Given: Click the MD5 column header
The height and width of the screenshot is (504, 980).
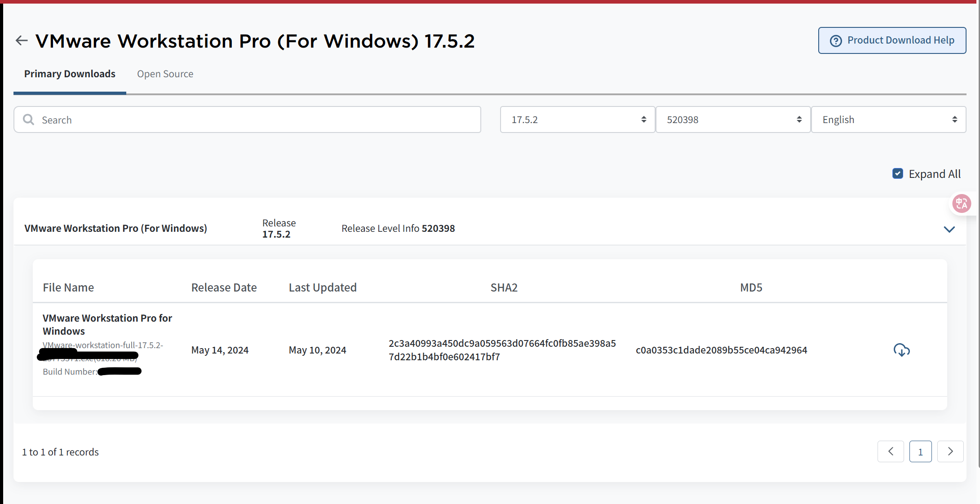Looking at the screenshot, I should [x=751, y=287].
